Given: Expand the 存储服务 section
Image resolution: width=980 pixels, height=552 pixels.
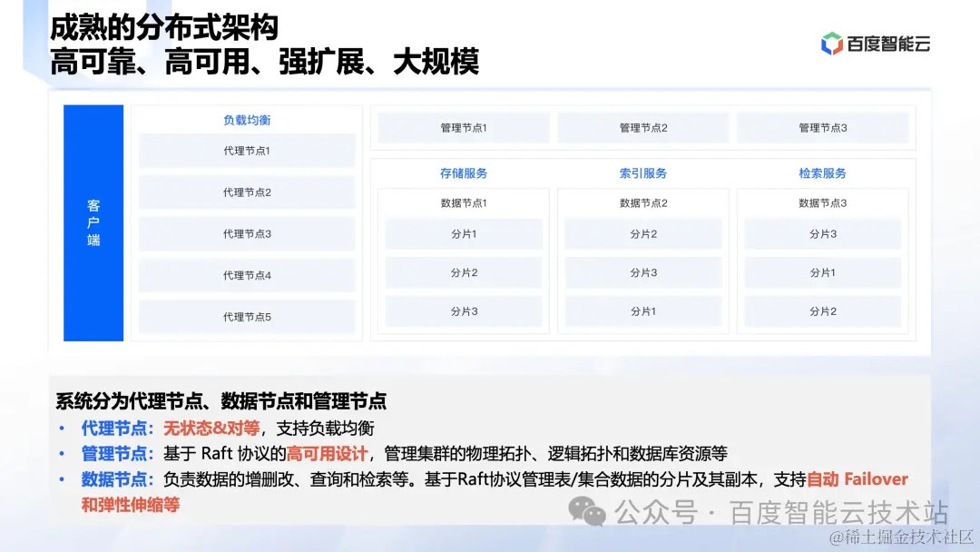Looking at the screenshot, I should click(464, 173).
